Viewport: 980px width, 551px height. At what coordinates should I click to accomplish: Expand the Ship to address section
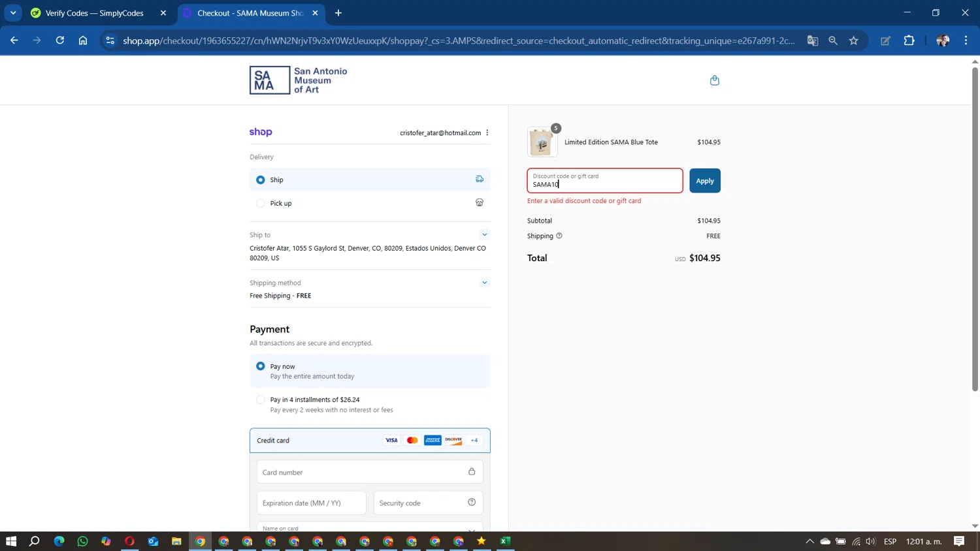484,234
